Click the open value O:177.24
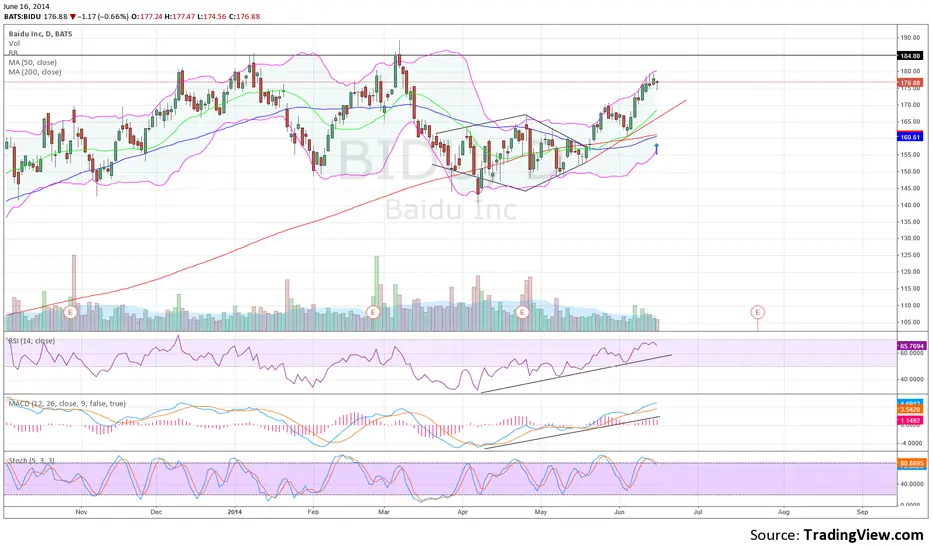 pos(147,17)
